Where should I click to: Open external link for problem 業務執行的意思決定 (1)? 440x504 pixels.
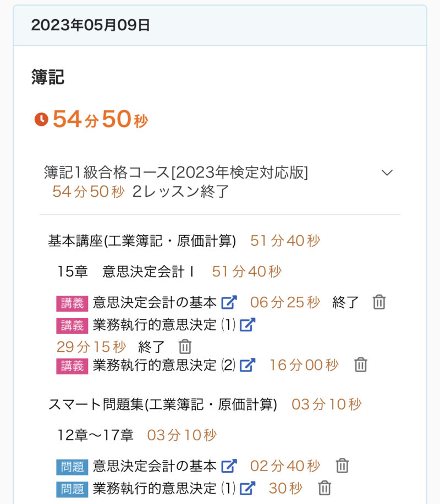click(248, 488)
